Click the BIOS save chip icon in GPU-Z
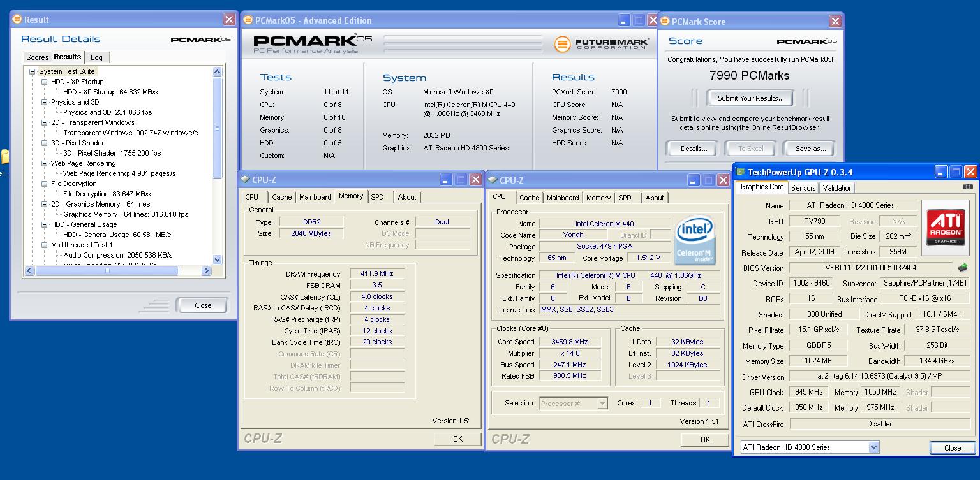The image size is (980, 480). tap(963, 268)
